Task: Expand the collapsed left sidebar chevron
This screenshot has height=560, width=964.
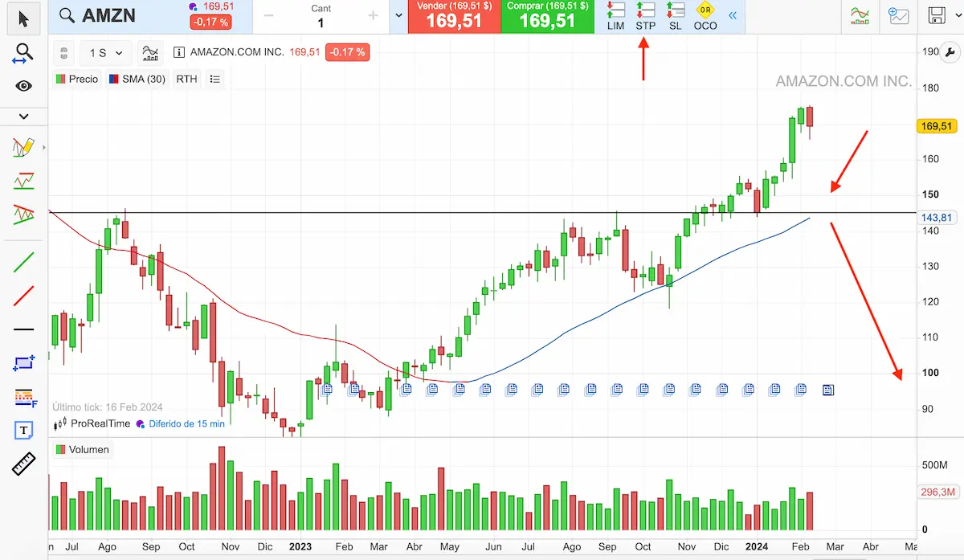Action: coord(23,116)
